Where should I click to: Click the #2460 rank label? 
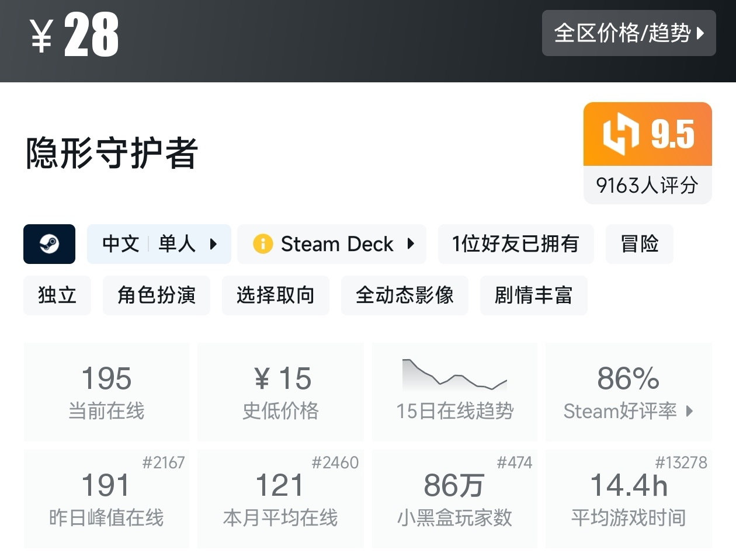click(x=335, y=463)
